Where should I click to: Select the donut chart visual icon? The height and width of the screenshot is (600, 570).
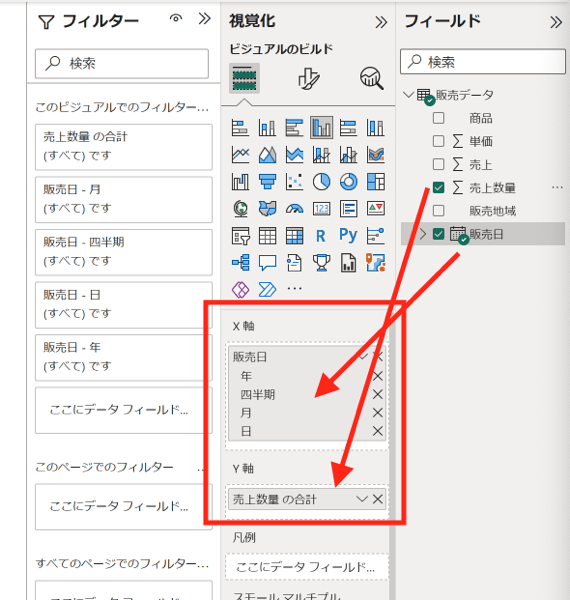tap(348, 182)
